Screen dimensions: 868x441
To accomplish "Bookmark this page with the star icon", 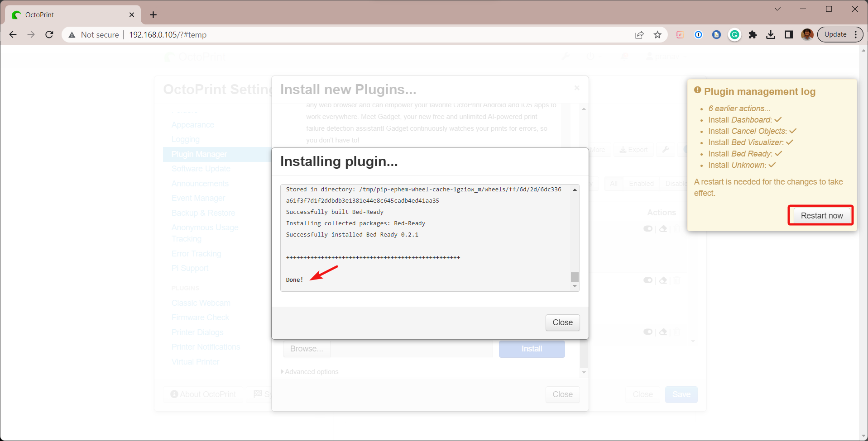I will point(657,35).
